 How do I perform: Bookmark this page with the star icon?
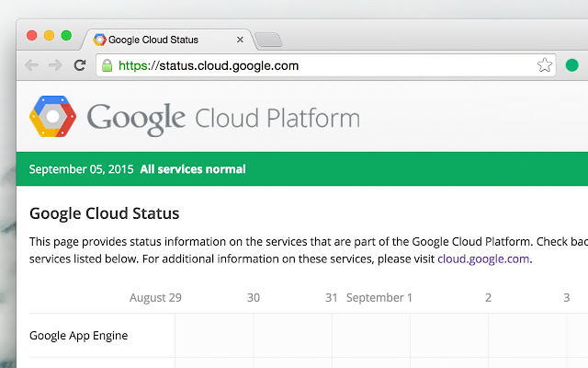[x=544, y=65]
